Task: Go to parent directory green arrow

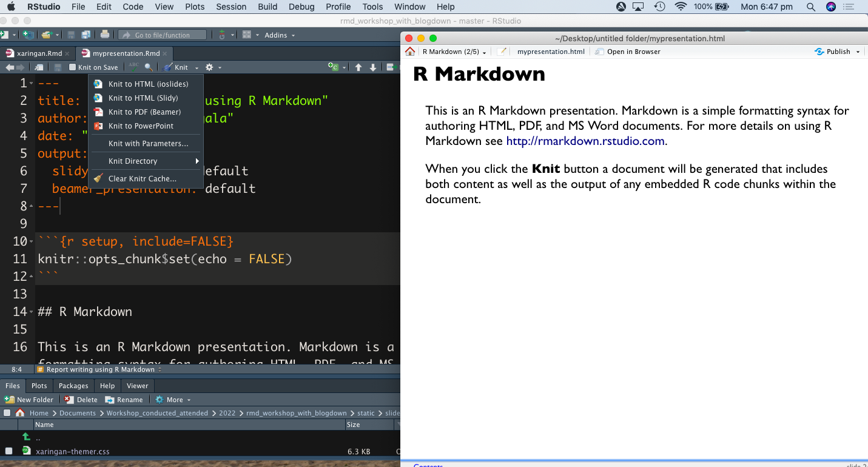Action: 26,437
